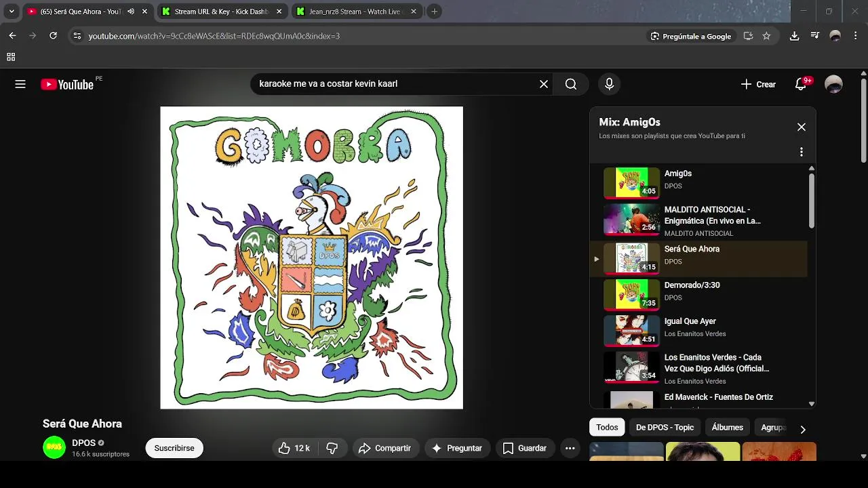Open the browser three-dot menu
This screenshot has width=868, height=488.
855,36
